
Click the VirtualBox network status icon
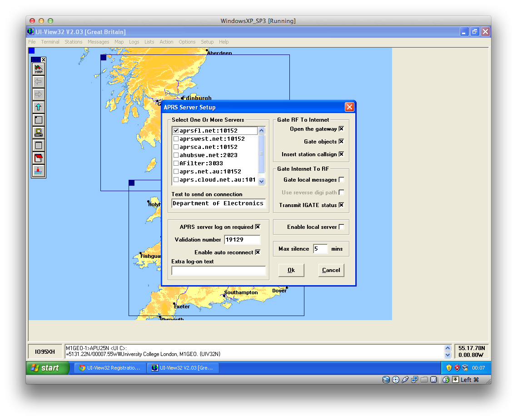click(414, 380)
